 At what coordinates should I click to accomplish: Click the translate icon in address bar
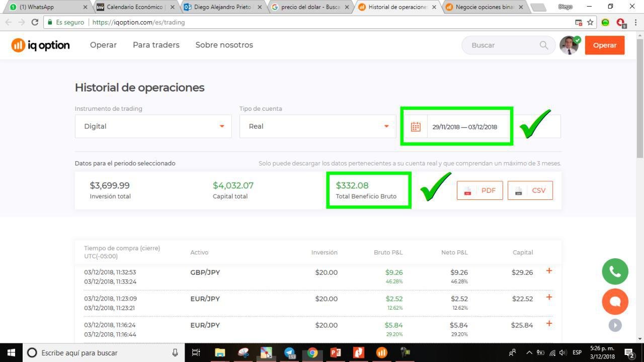(579, 22)
